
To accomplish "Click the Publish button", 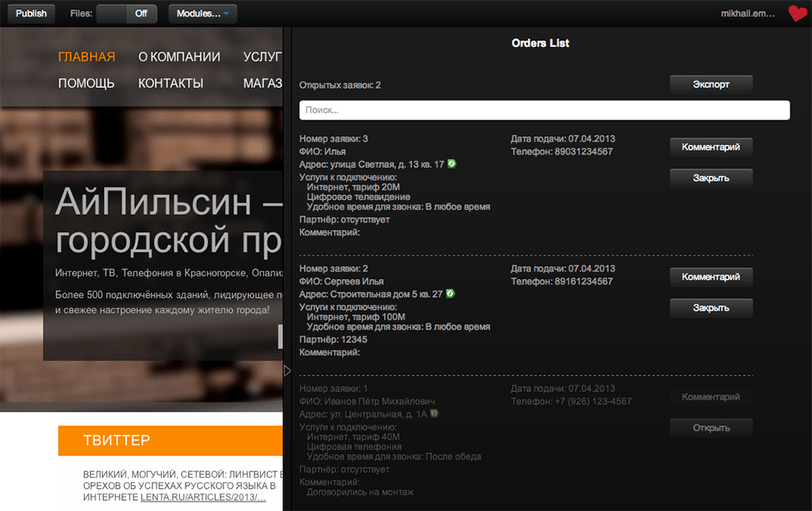I will (x=31, y=13).
